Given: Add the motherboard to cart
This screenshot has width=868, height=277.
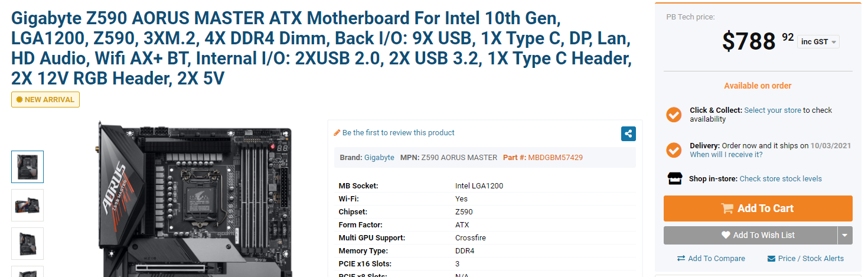Looking at the screenshot, I should tap(758, 208).
